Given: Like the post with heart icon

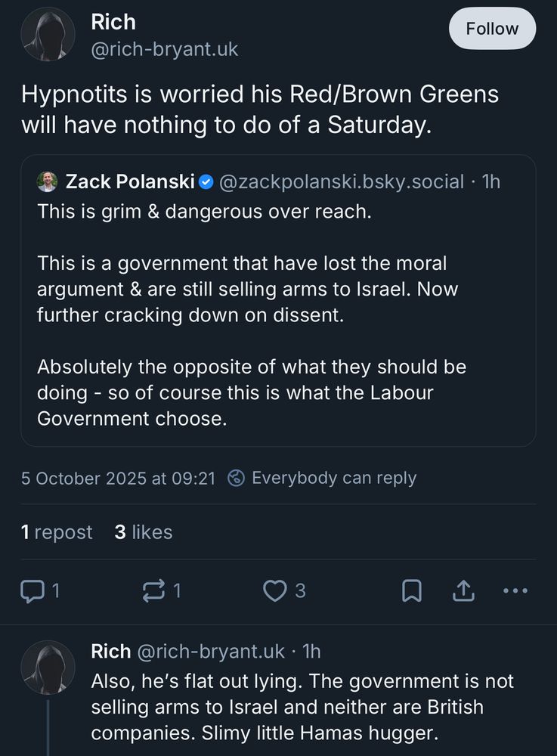Looking at the screenshot, I should coord(274,591).
